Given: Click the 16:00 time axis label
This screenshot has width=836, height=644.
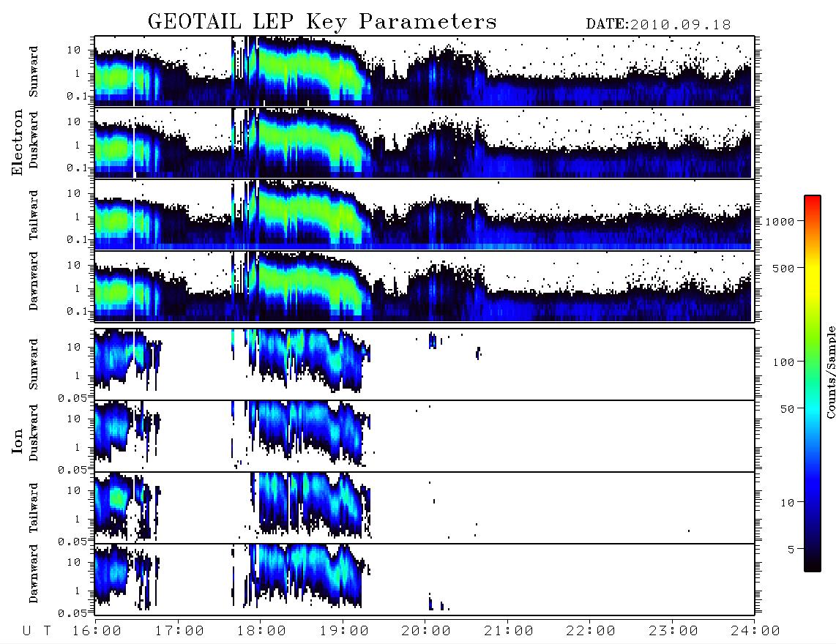Looking at the screenshot, I should tap(97, 632).
